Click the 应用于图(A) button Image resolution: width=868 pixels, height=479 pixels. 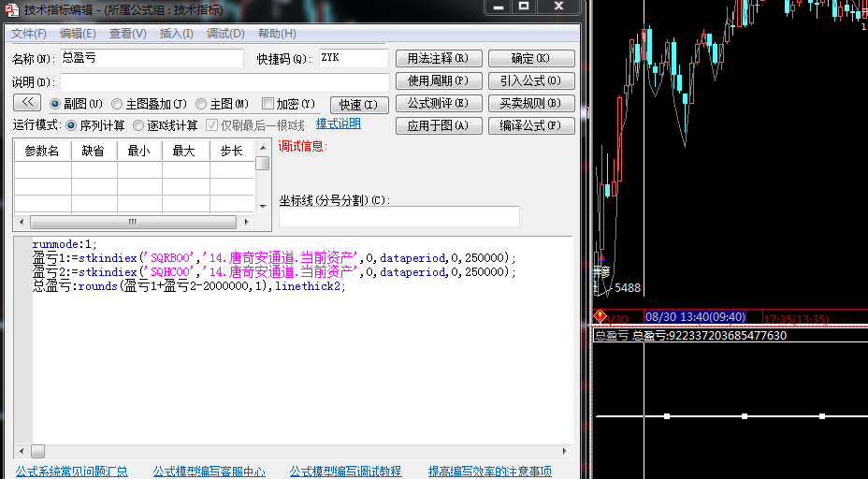(439, 125)
